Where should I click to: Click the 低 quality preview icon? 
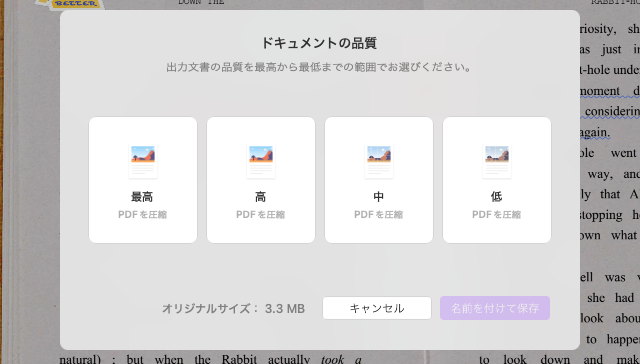click(497, 161)
